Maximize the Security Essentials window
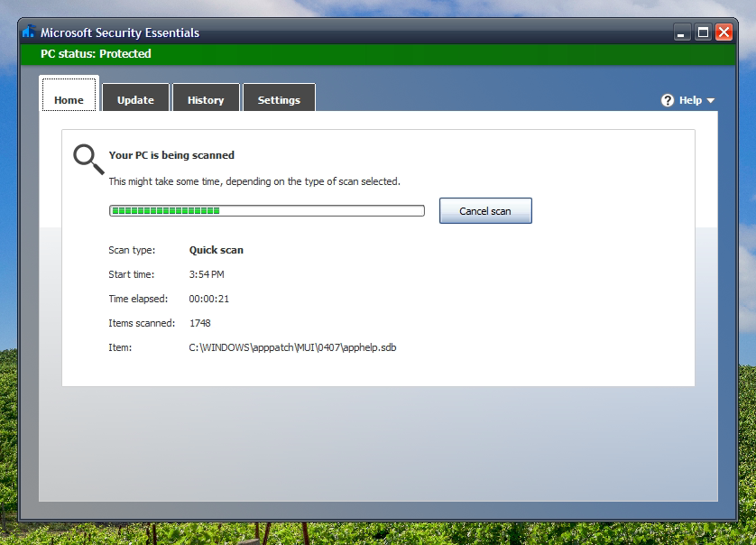 pyautogui.click(x=704, y=32)
